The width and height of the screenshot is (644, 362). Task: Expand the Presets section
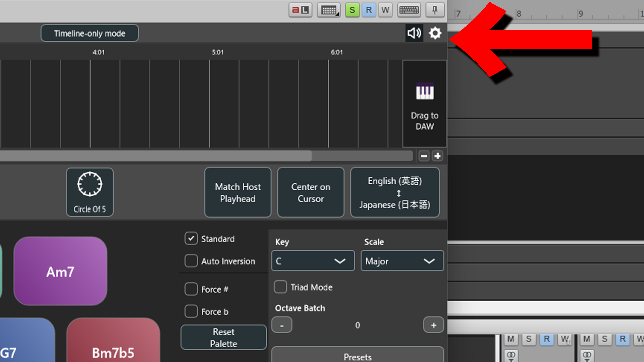click(x=358, y=356)
